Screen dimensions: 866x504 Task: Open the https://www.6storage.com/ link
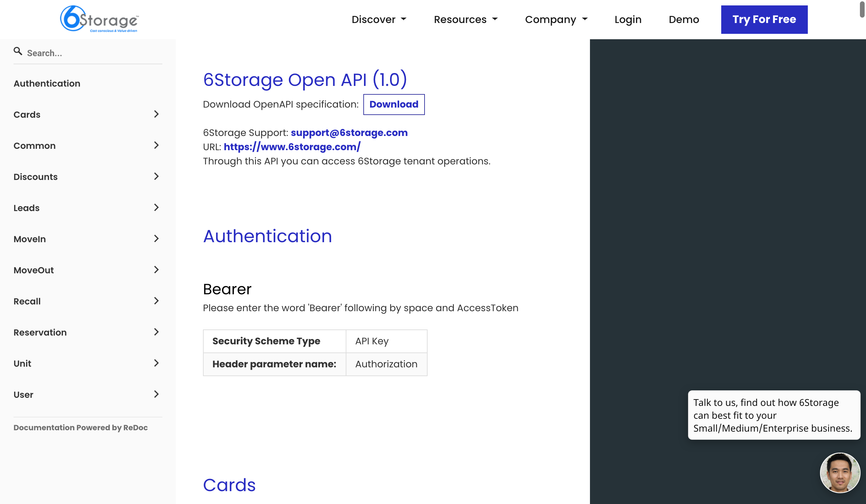click(x=292, y=147)
